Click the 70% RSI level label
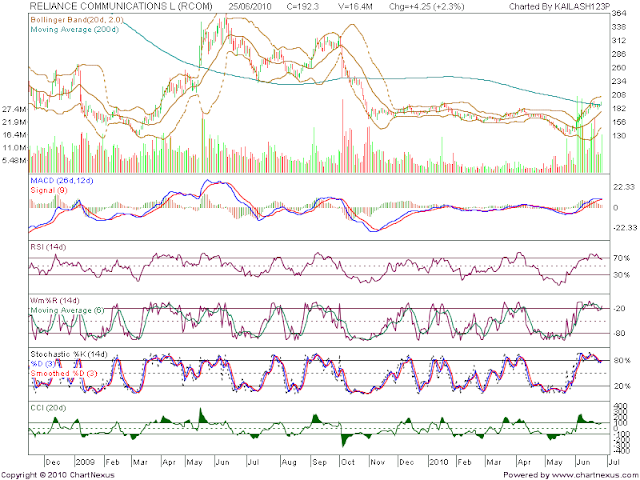The image size is (640, 480). (621, 258)
